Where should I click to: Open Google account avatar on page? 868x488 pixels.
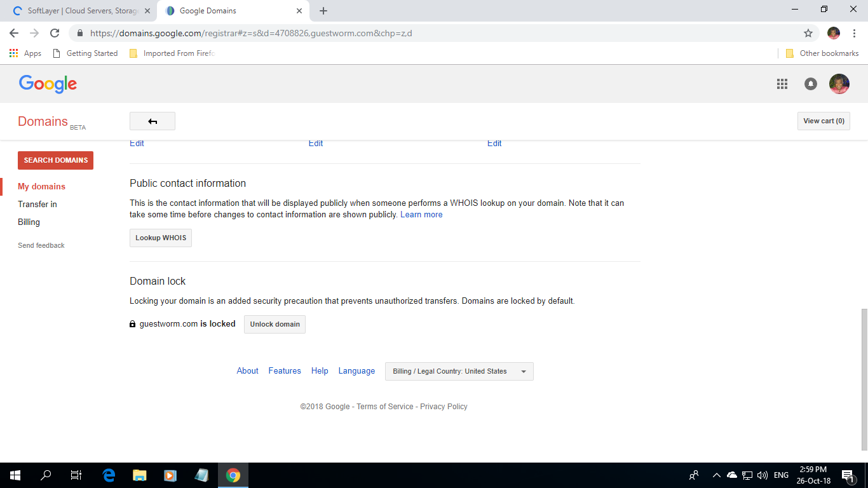point(839,84)
